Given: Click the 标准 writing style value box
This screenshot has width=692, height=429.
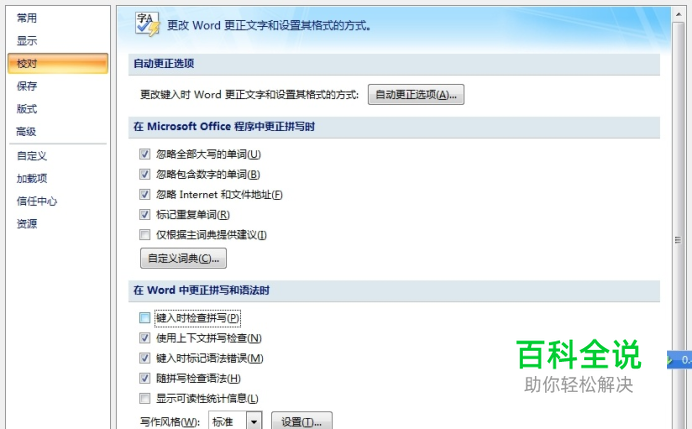Looking at the screenshot, I should [228, 421].
